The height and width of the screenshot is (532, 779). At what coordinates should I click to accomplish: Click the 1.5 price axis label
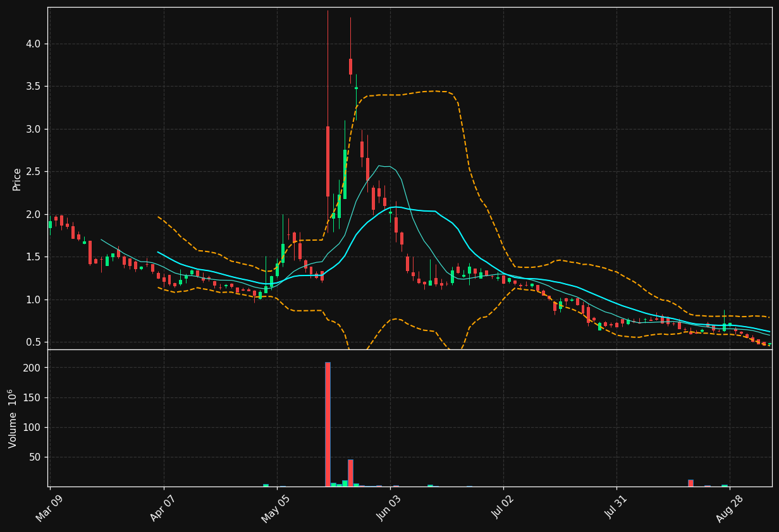point(34,257)
